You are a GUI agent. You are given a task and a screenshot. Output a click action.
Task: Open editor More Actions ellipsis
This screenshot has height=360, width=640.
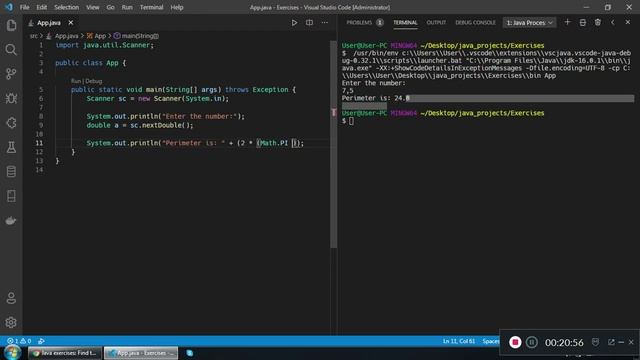click(x=324, y=23)
